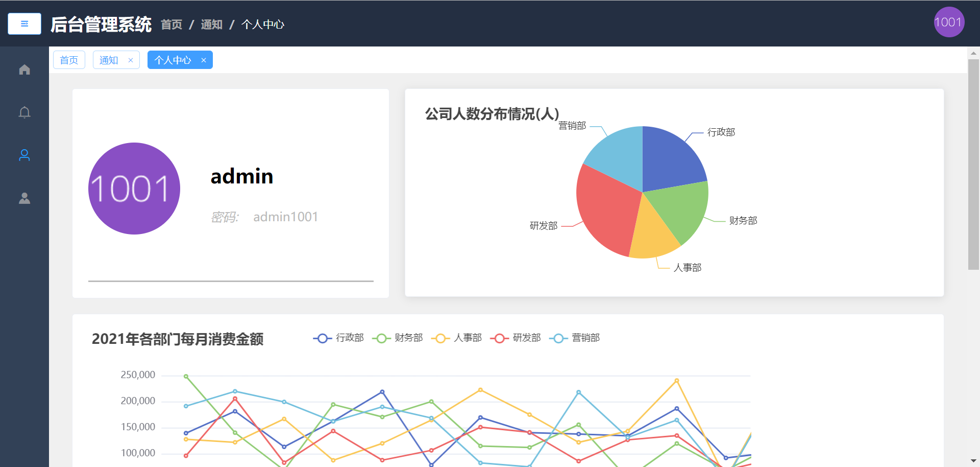Viewport: 980px width, 467px height.
Task: Toggle 研发部 series in line chart legend
Action: pyautogui.click(x=516, y=338)
